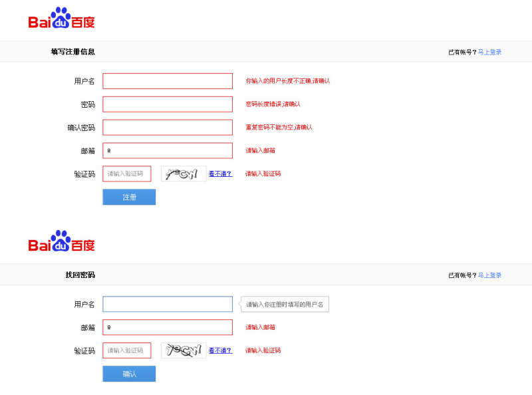
Task: Focus the 用户名 field in the registration form
Action: 168,81
